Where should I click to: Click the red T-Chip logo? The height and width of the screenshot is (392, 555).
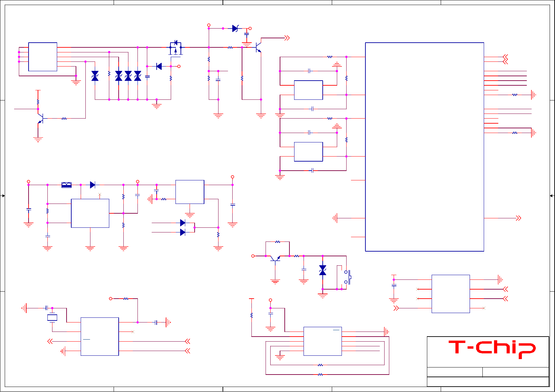click(492, 349)
